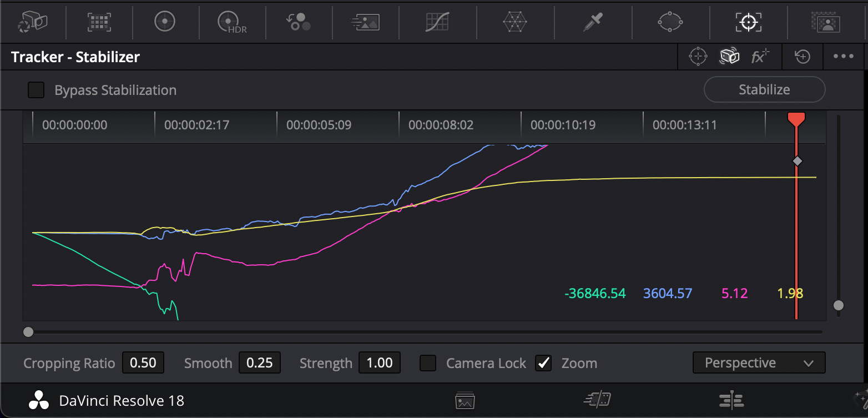Click timecode 00:00:08:02 on ruler

(x=441, y=125)
